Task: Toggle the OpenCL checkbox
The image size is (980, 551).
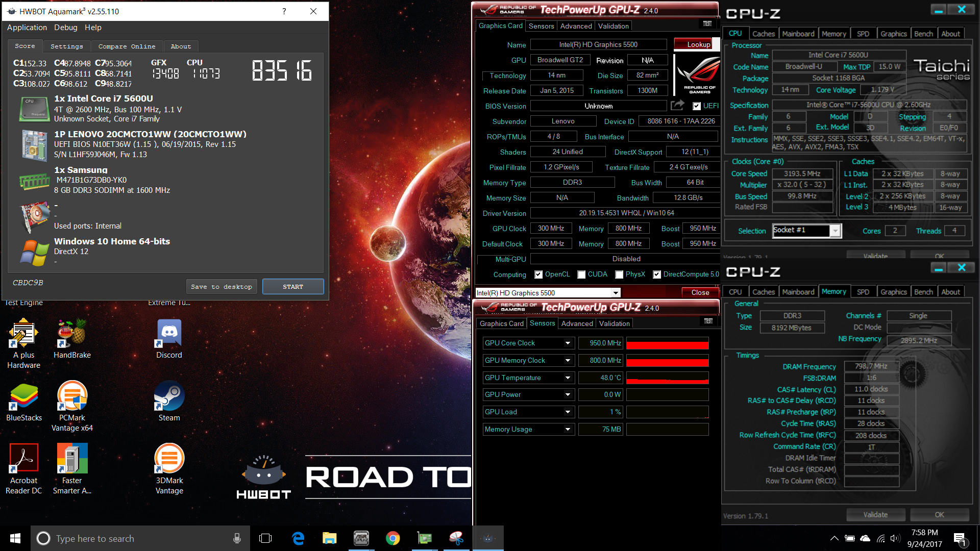Action: click(x=538, y=274)
